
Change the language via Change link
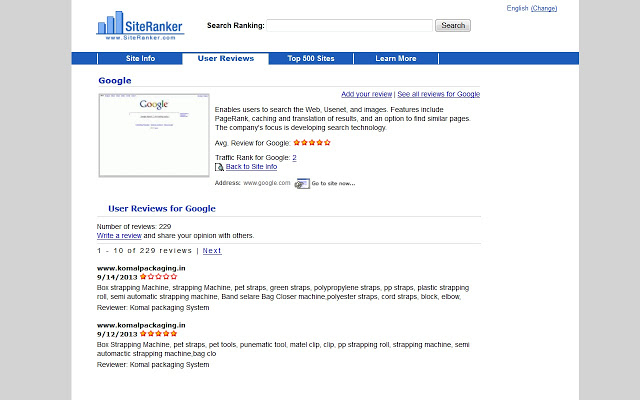[544, 8]
